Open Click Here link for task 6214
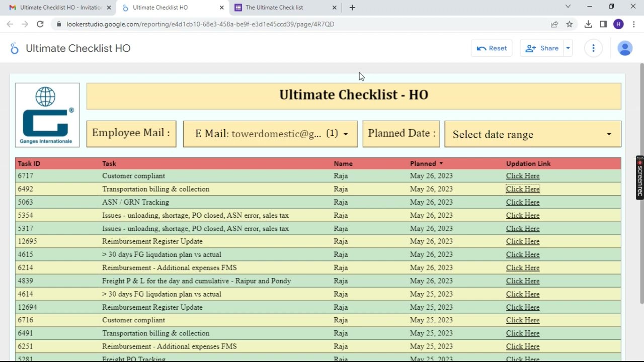This screenshot has height=362, width=644. click(x=523, y=267)
